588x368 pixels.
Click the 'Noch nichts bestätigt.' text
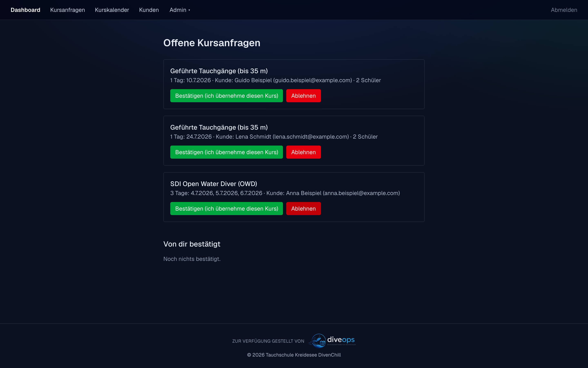(192, 259)
